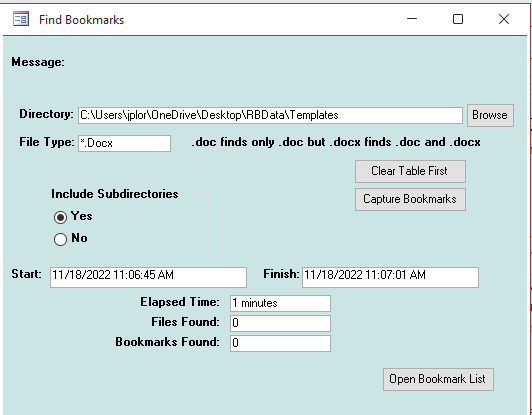Click the Start date-time field
The image size is (532, 415).
[x=148, y=277]
